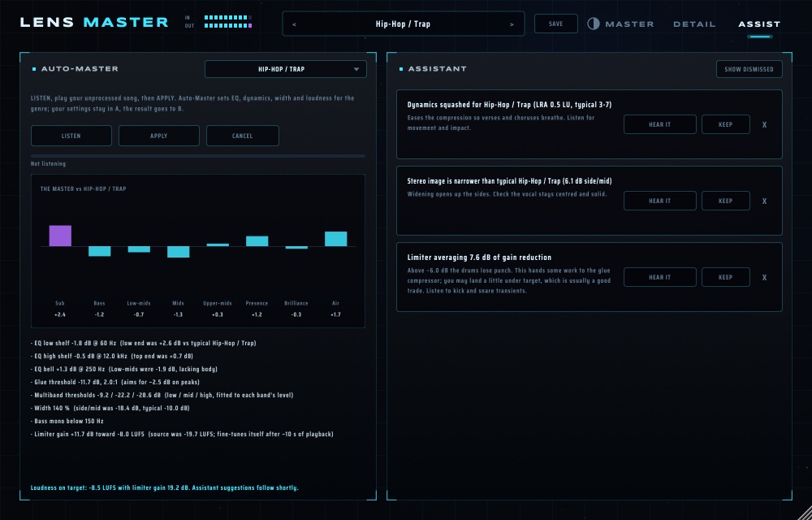The width and height of the screenshot is (812, 520).
Task: Click the CANCEL button
Action: pos(242,136)
